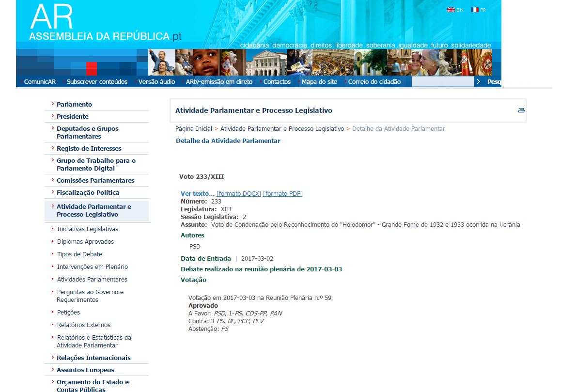This screenshot has width=576, height=392.
Task: Go to Página Inicial breadcrumb
Action: pyautogui.click(x=194, y=129)
